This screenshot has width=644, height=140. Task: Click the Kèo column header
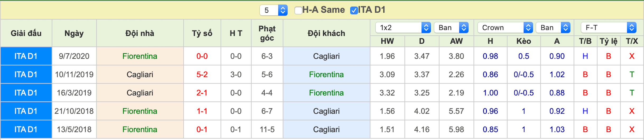pos(524,41)
